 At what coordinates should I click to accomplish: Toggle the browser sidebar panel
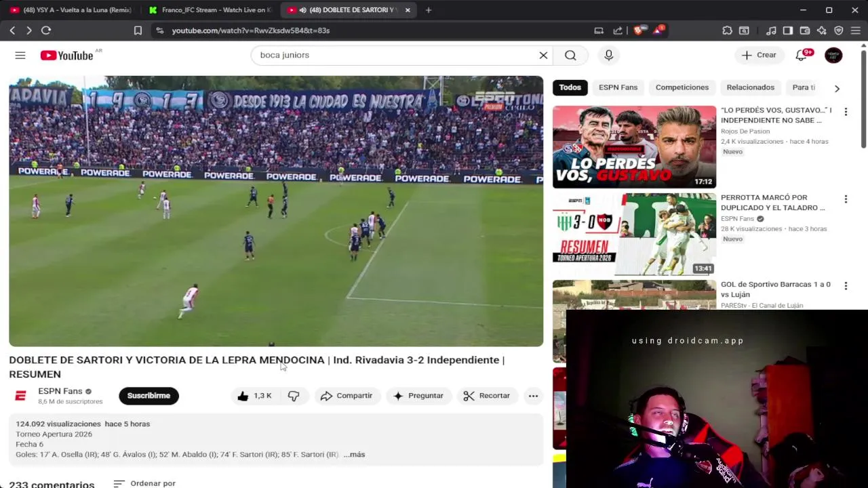click(788, 30)
